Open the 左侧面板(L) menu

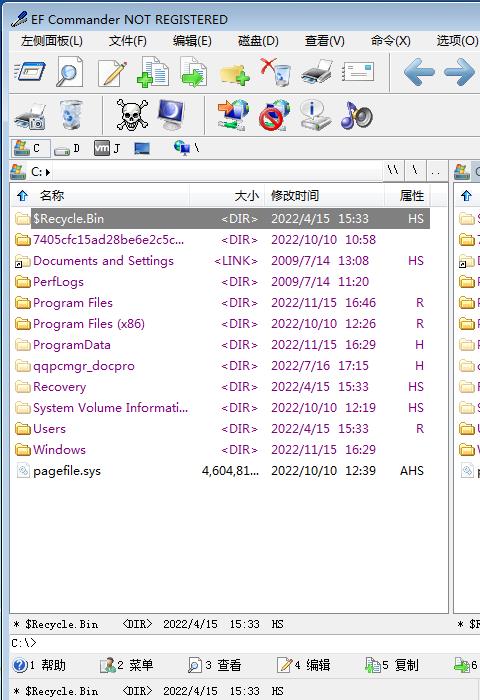tap(52, 41)
